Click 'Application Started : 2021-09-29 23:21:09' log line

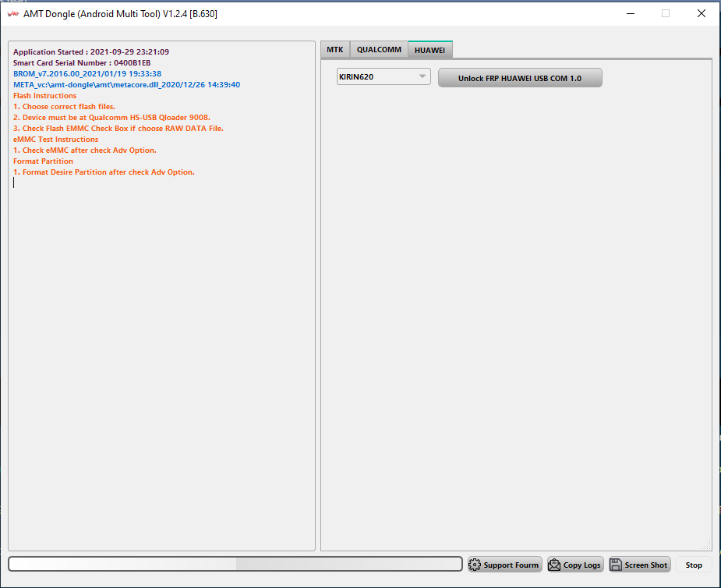(91, 52)
